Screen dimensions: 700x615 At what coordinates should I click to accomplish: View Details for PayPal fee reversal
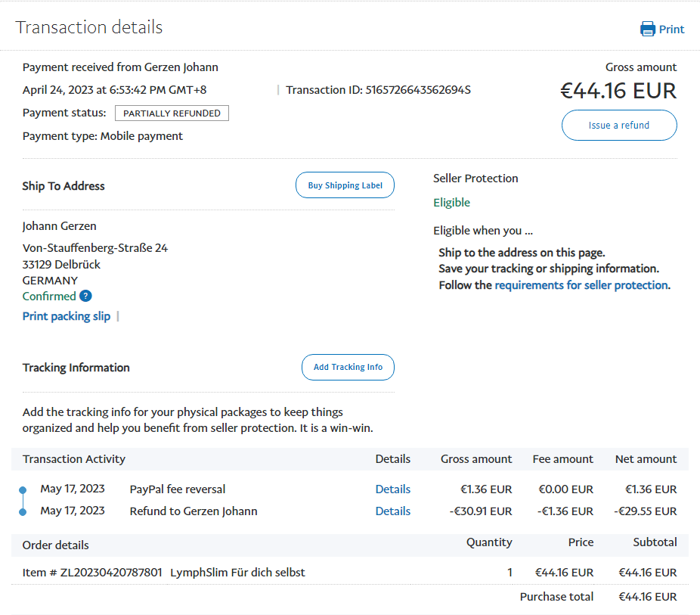(x=392, y=489)
